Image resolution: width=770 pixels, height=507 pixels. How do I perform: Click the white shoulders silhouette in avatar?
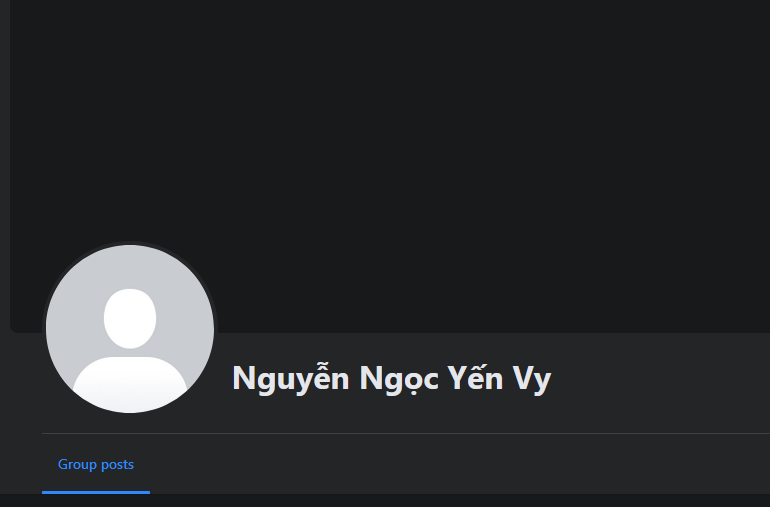(130, 385)
